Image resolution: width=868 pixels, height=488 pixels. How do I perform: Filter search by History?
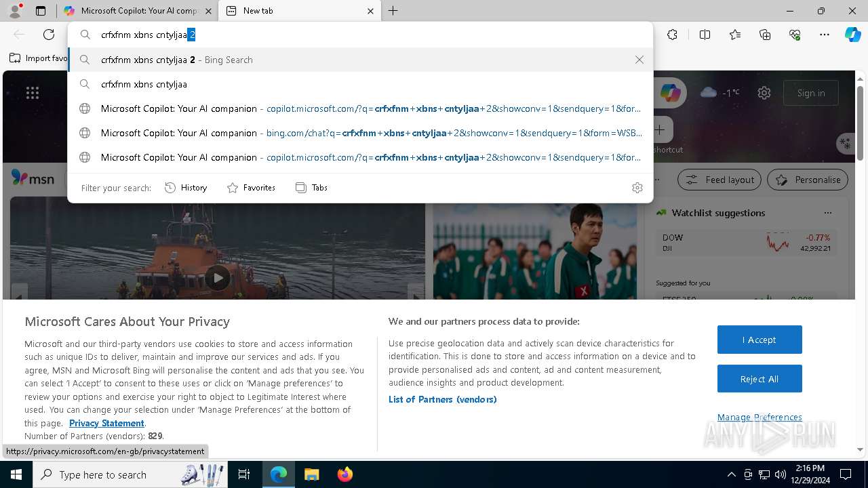tap(186, 188)
